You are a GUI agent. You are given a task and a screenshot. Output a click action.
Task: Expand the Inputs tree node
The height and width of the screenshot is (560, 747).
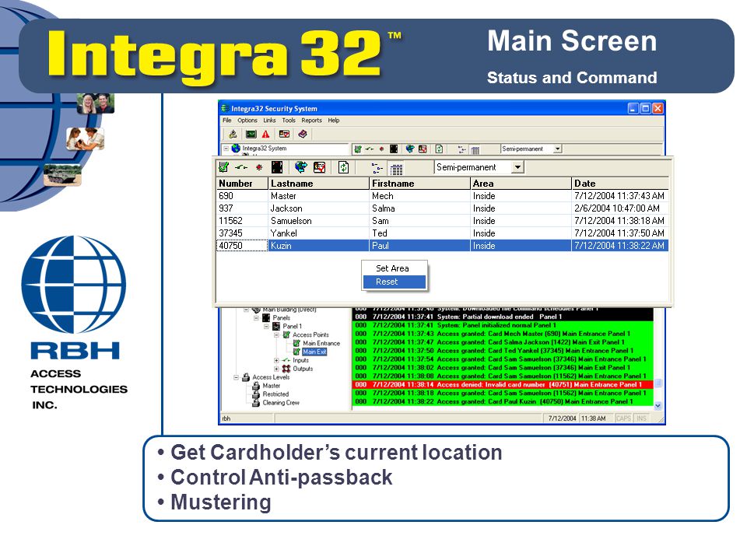[276, 360]
